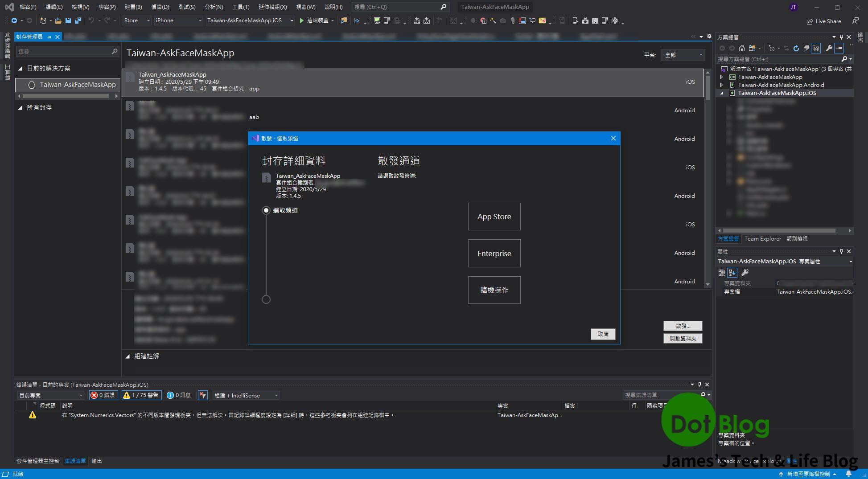Toggle the 1/75 警告 warnings filter
Viewport: 868px width, 479px height.
pos(141,395)
